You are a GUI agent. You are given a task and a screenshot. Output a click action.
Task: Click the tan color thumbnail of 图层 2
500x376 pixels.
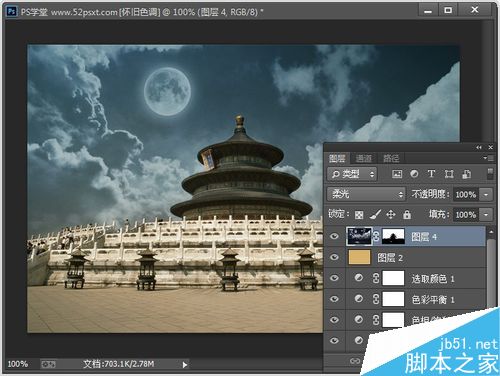pyautogui.click(x=359, y=257)
